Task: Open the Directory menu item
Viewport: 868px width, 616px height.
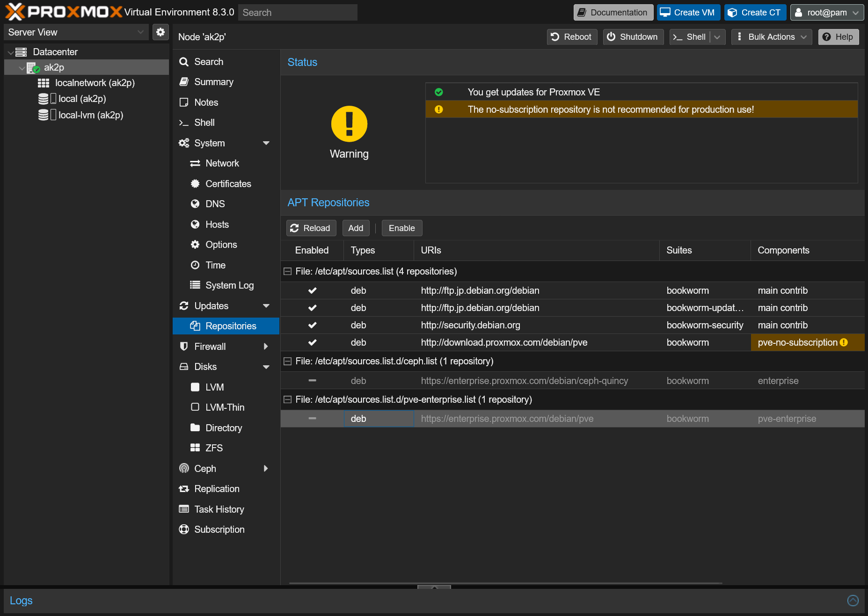Action: [226, 428]
